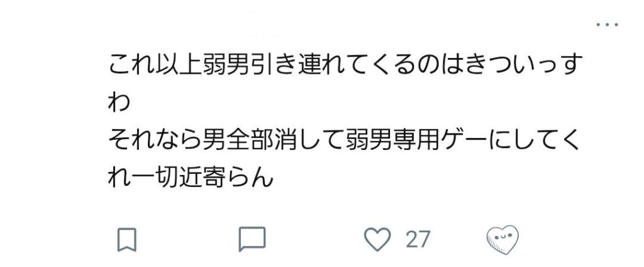Image resolution: width=644 pixels, height=267 pixels.
Task: Open the three-dot more options menu
Action: (607, 25)
